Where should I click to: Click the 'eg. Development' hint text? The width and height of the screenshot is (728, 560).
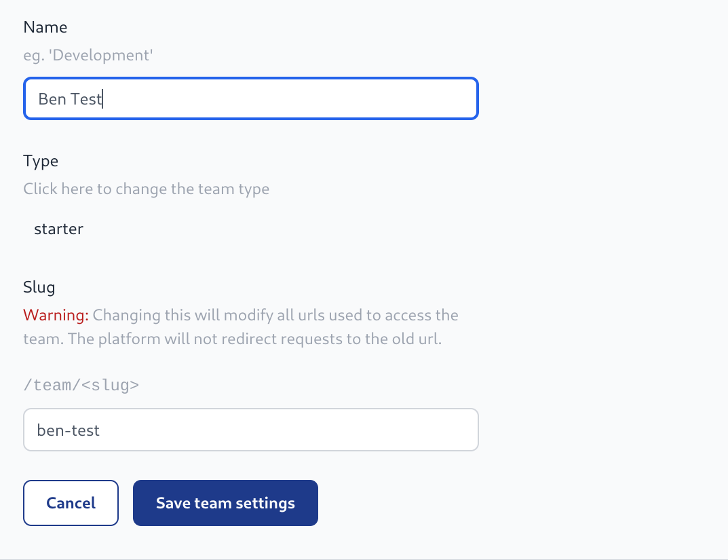(88, 55)
